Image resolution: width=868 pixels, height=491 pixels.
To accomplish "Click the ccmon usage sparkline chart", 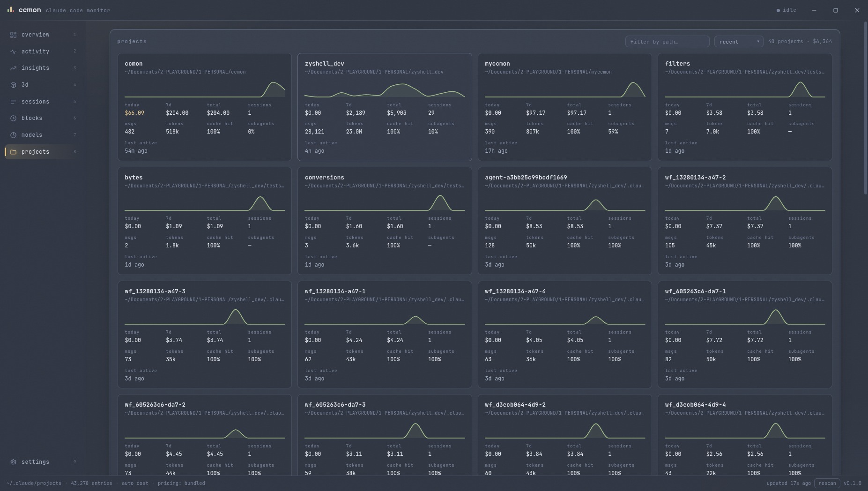I will coord(205,89).
